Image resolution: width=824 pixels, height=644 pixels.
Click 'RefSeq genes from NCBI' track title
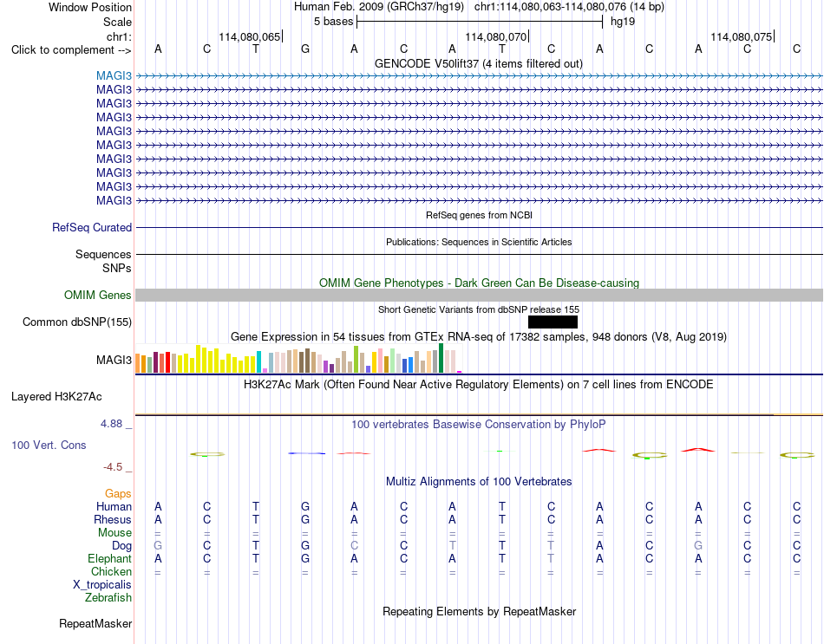tap(479, 215)
